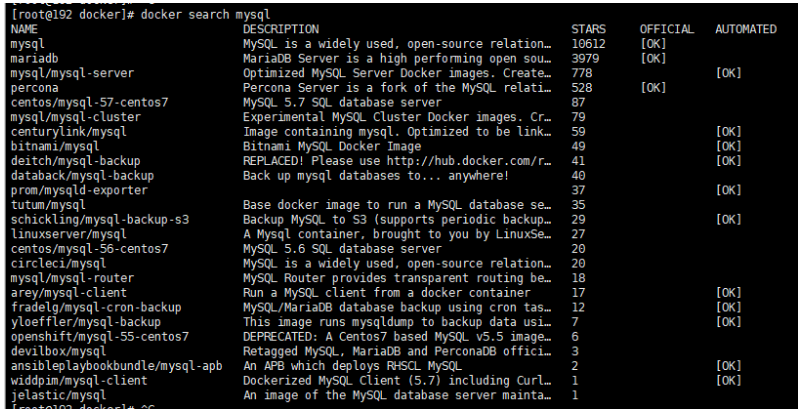802x412 pixels.
Task: Click the STARS column header
Action: point(588,29)
